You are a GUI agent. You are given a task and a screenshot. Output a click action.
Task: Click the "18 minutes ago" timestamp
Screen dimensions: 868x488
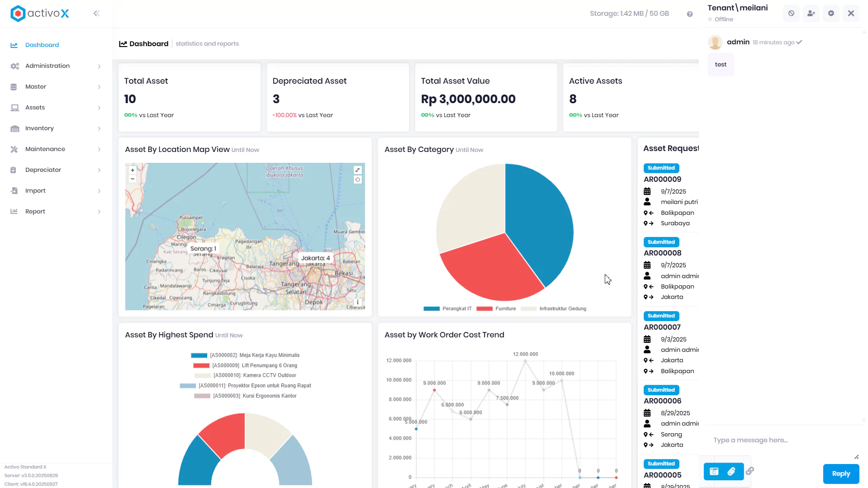click(773, 43)
